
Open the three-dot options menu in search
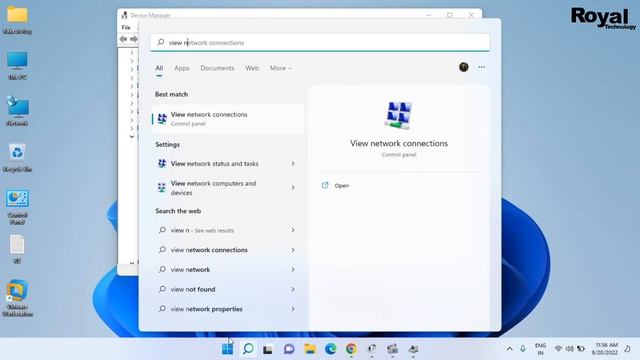(482, 67)
